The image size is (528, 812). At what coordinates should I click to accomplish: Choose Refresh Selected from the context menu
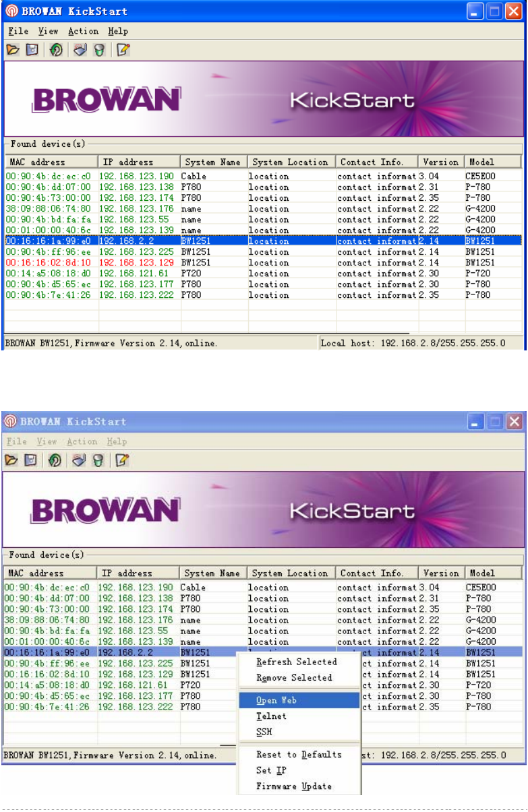(296, 662)
